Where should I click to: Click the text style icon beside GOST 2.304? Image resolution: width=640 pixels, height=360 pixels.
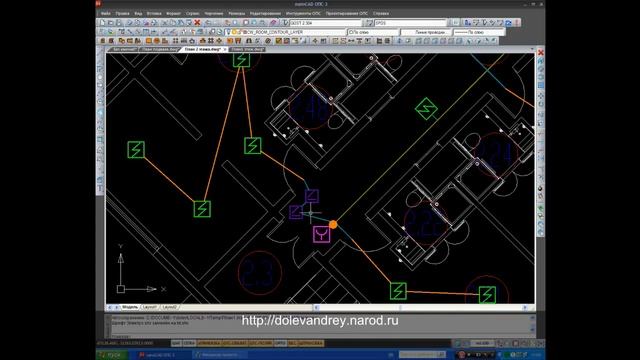pos(286,23)
